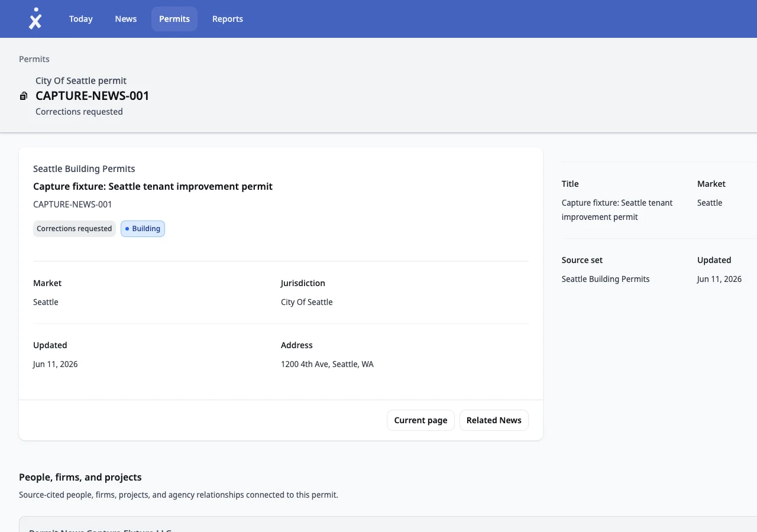Open the Today tab
Viewport: 757px width, 532px height.
click(x=80, y=19)
